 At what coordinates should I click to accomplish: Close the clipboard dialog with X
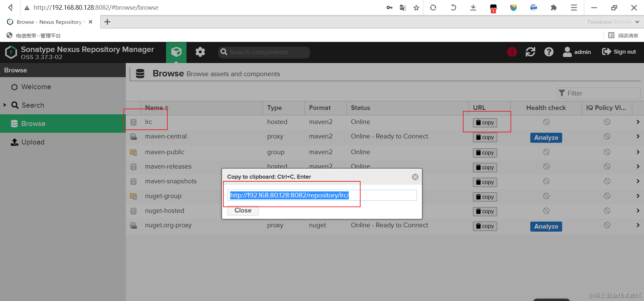click(415, 177)
